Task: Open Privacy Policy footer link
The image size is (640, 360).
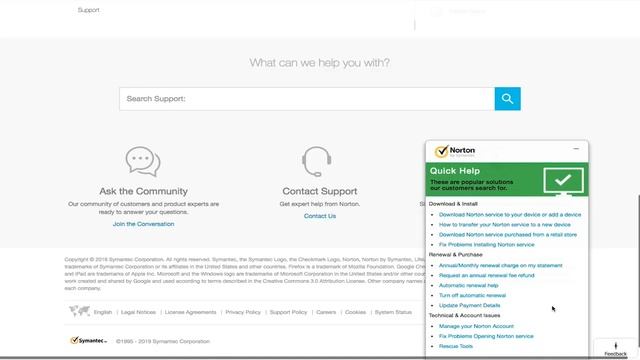Action: pos(243,312)
